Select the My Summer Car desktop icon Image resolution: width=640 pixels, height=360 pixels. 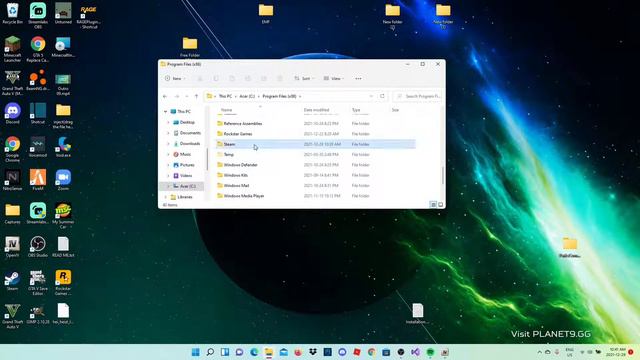(x=63, y=216)
